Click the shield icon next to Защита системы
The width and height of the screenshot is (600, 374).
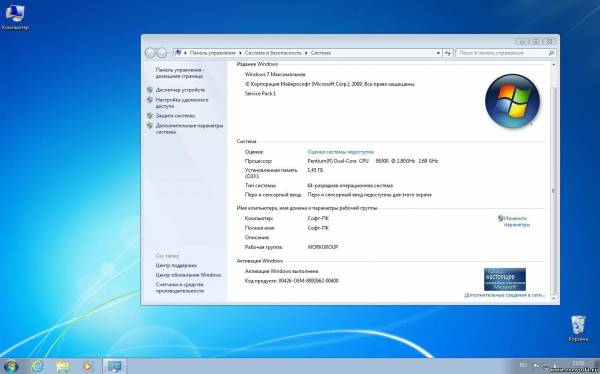150,116
